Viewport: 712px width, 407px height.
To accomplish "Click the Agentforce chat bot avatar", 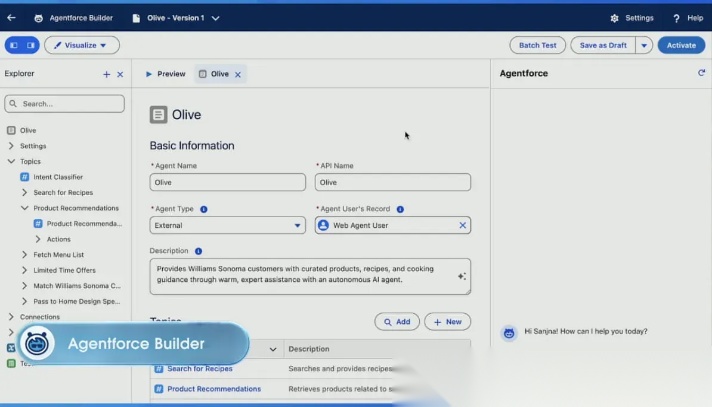I will tap(509, 333).
